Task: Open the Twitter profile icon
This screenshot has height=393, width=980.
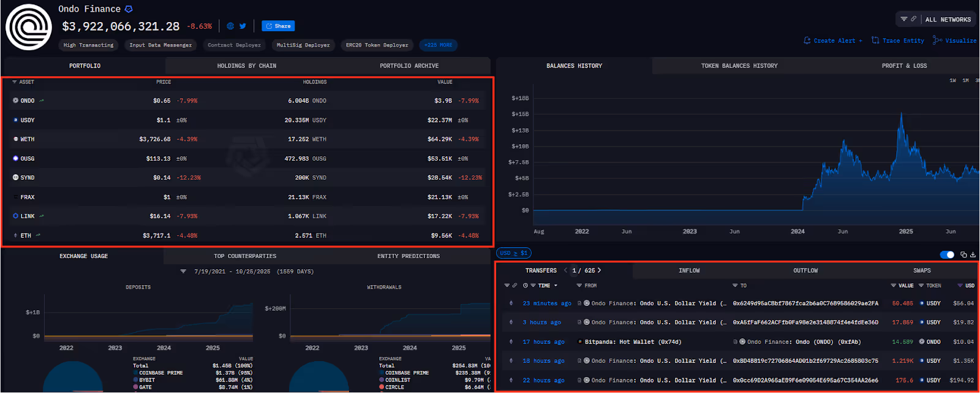Action: point(243,26)
